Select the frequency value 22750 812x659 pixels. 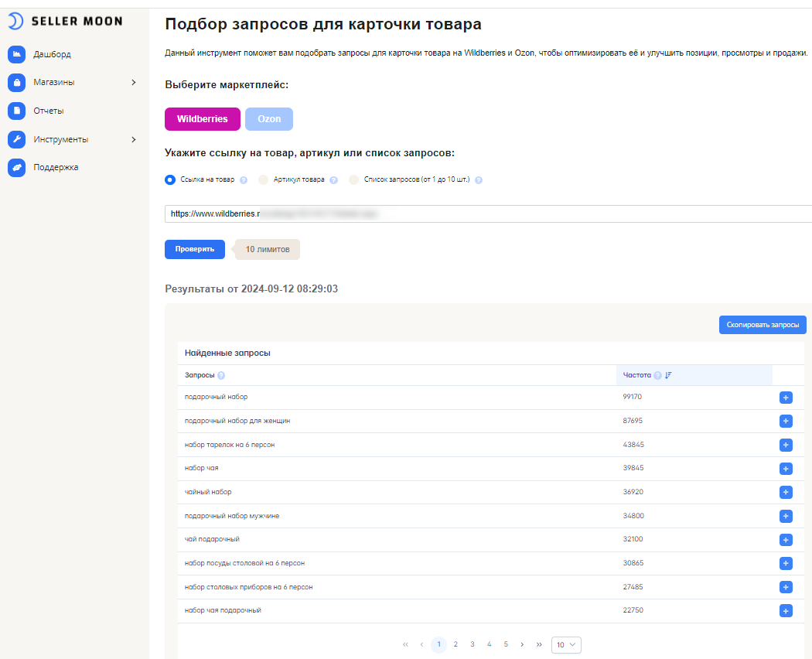click(x=633, y=610)
